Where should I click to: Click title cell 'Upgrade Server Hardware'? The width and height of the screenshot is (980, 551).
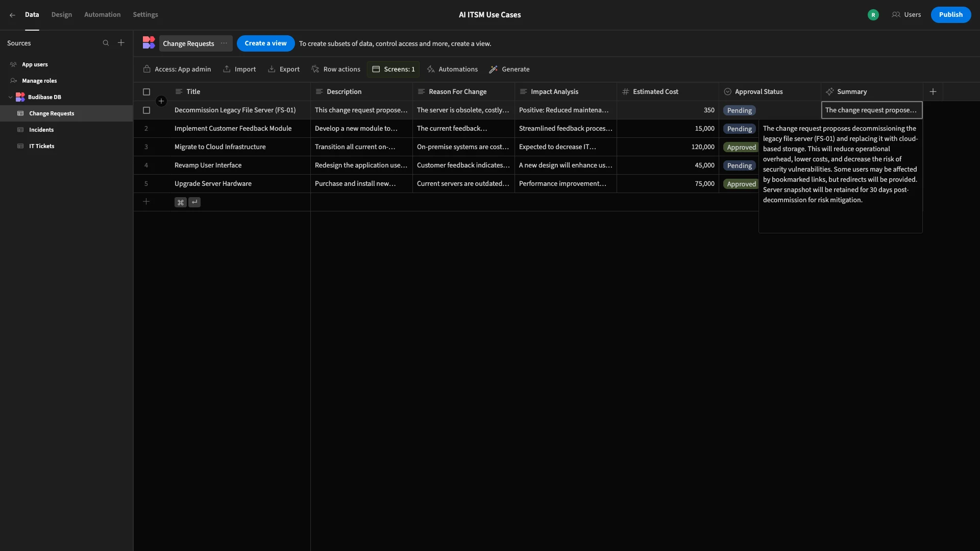point(240,184)
